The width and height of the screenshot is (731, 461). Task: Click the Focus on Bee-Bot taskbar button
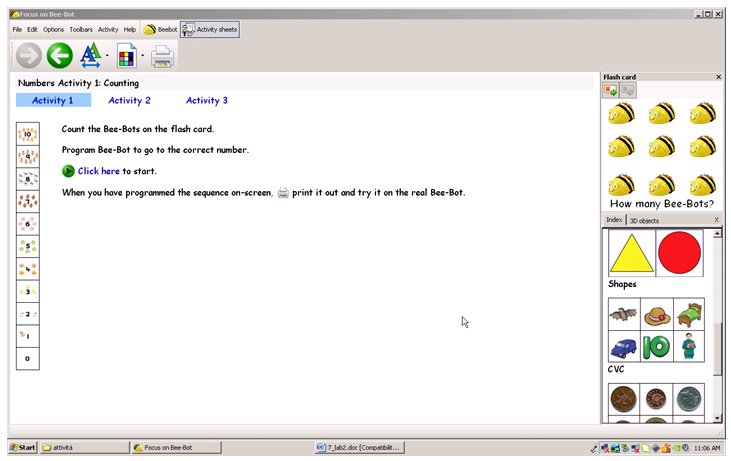pyautogui.click(x=176, y=447)
